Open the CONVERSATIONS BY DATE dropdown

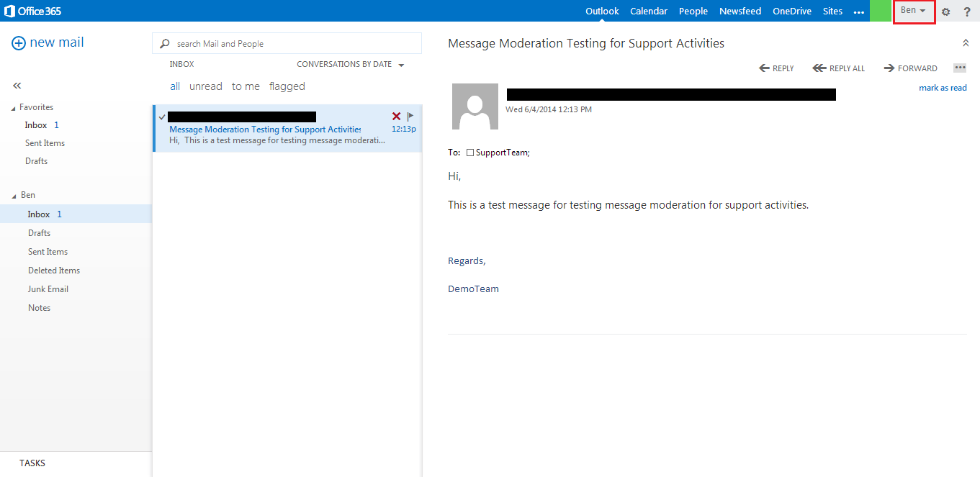[350, 63]
